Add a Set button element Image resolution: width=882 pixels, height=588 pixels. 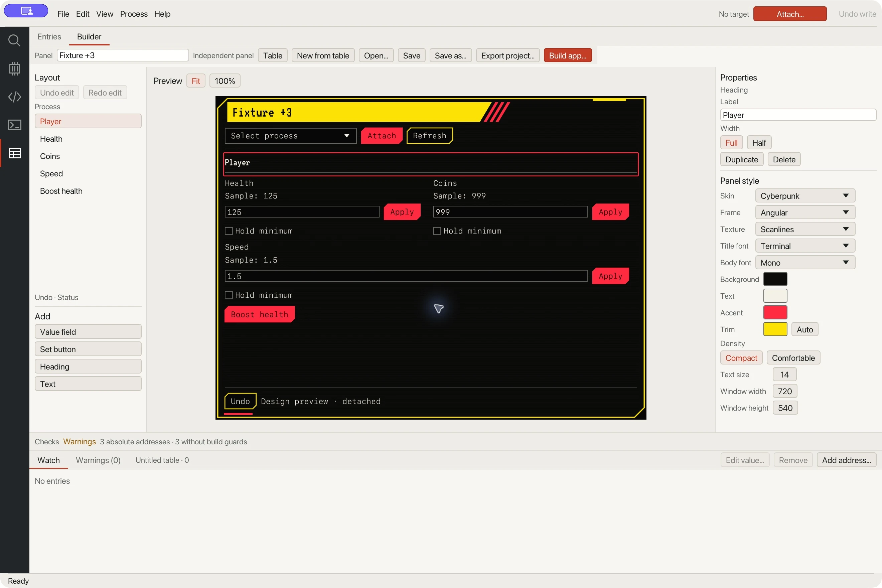tap(88, 349)
